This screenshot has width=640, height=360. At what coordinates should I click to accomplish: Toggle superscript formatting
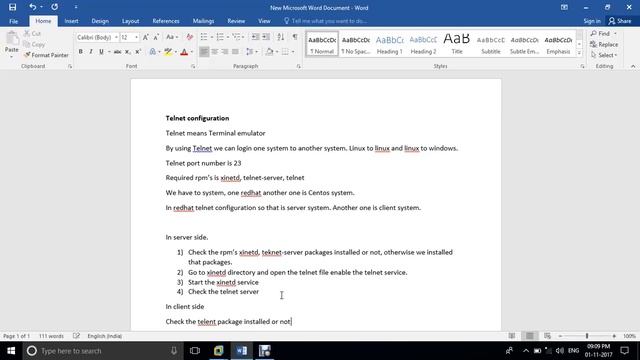click(138, 52)
